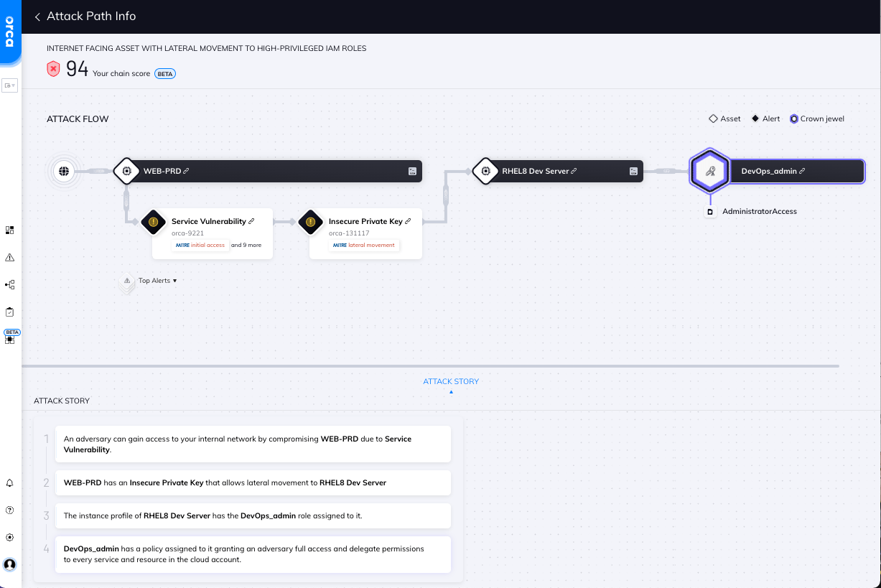
Task: Open notifications via the bell icon
Action: click(x=9, y=482)
